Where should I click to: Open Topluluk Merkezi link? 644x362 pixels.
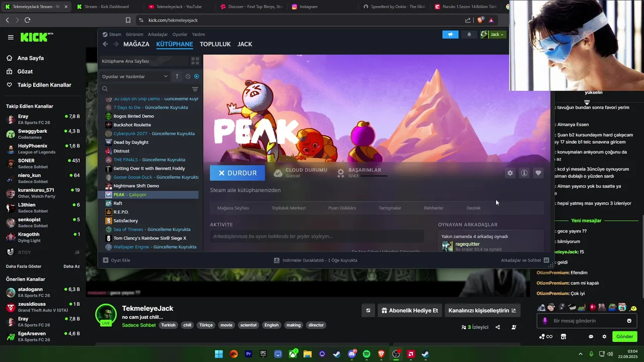288,208
